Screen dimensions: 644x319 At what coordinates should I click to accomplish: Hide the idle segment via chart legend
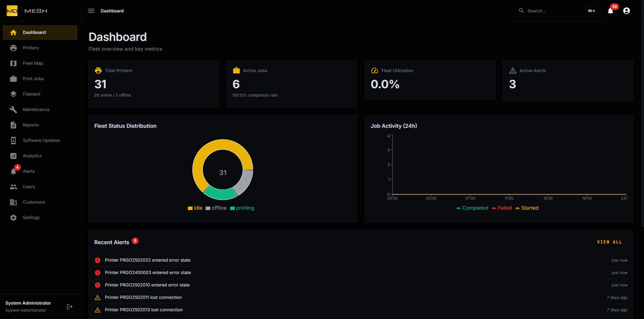(x=195, y=208)
